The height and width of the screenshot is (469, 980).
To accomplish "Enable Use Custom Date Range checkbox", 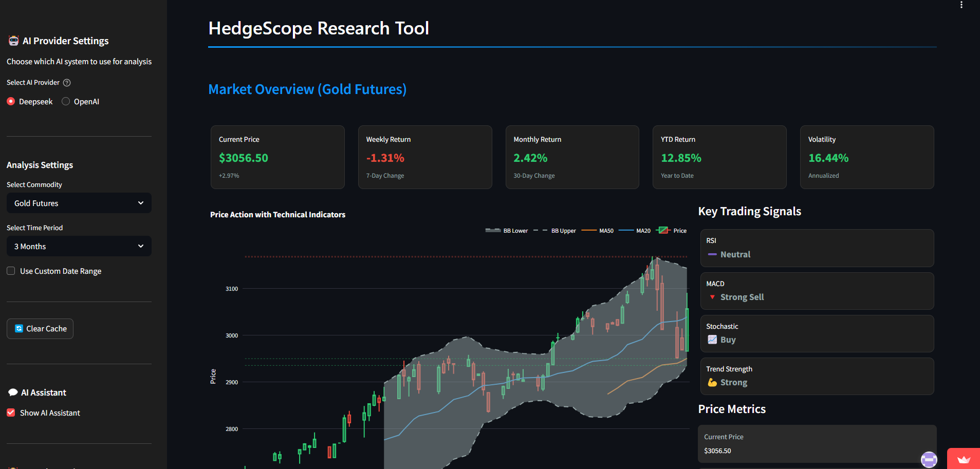I will tap(11, 271).
